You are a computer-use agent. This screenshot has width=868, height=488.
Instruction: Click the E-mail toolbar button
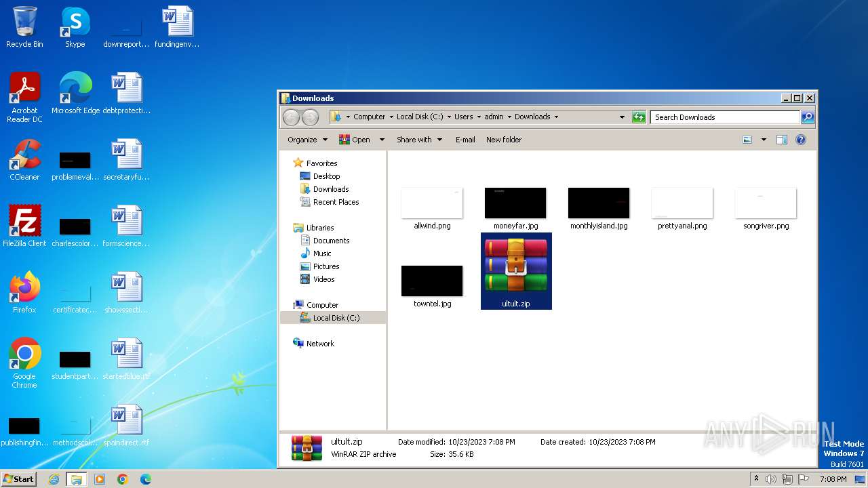pos(465,140)
